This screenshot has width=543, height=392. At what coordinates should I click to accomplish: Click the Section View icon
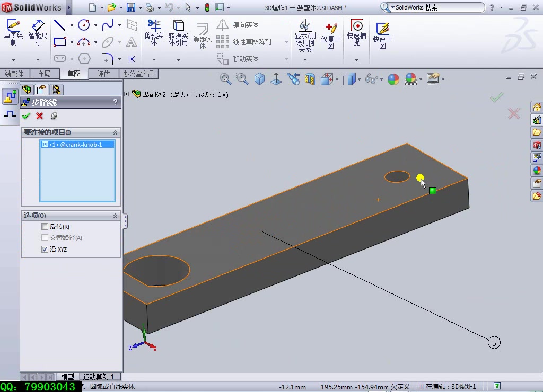(x=310, y=78)
